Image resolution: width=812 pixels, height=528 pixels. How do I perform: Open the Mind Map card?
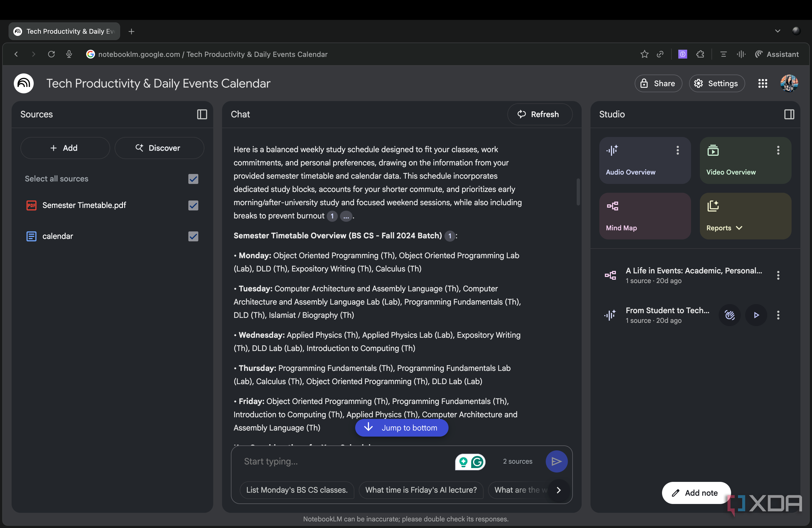coord(645,216)
